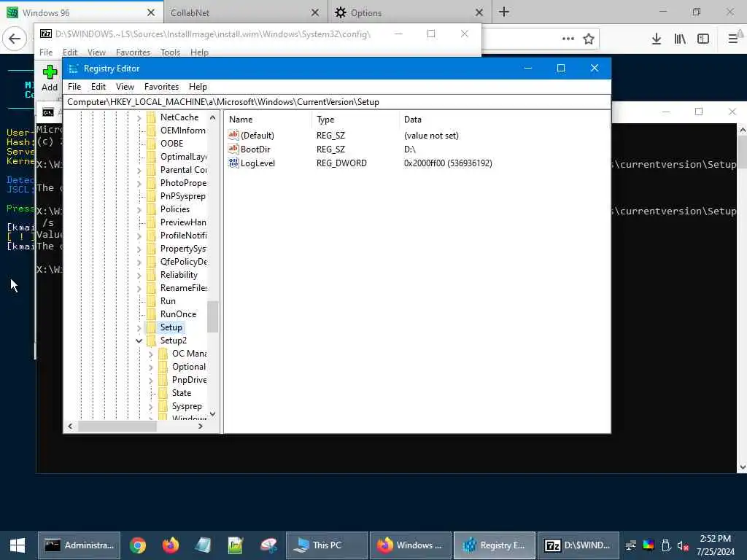Open the Firefox downloads arrow icon
747x560 pixels.
coord(657,39)
